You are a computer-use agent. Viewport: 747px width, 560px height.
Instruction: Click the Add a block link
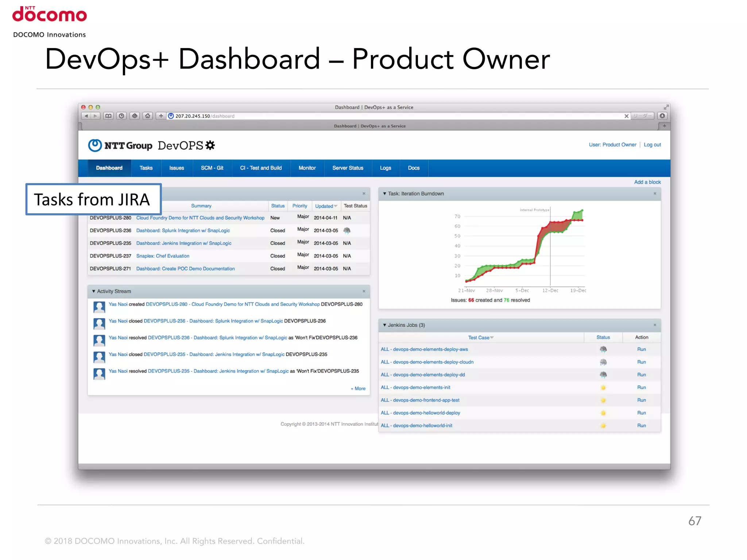(x=647, y=182)
